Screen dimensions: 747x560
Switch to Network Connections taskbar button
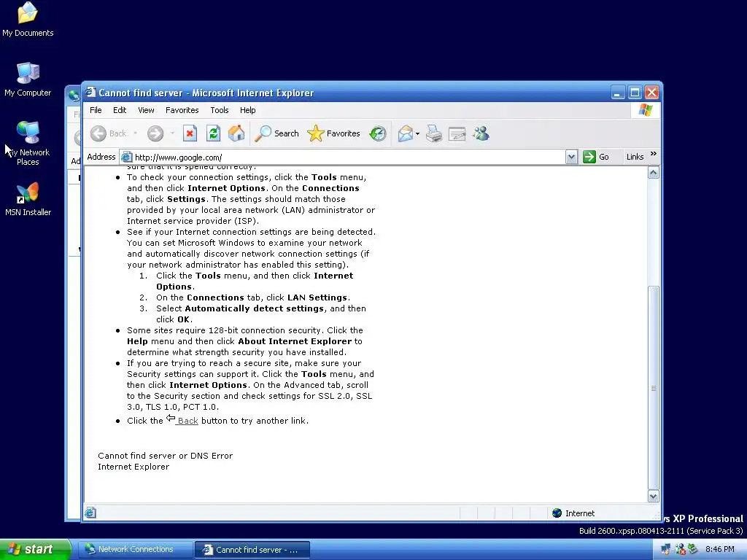click(x=135, y=549)
